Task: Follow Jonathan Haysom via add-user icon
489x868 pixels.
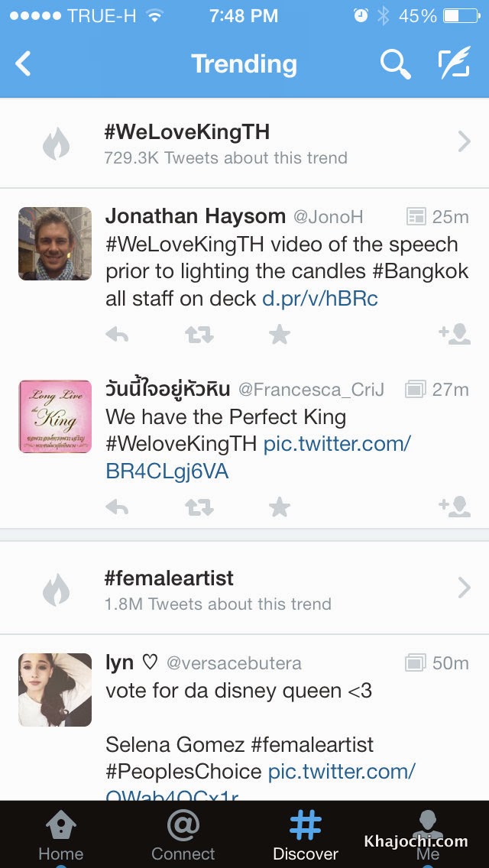Action: click(x=455, y=334)
